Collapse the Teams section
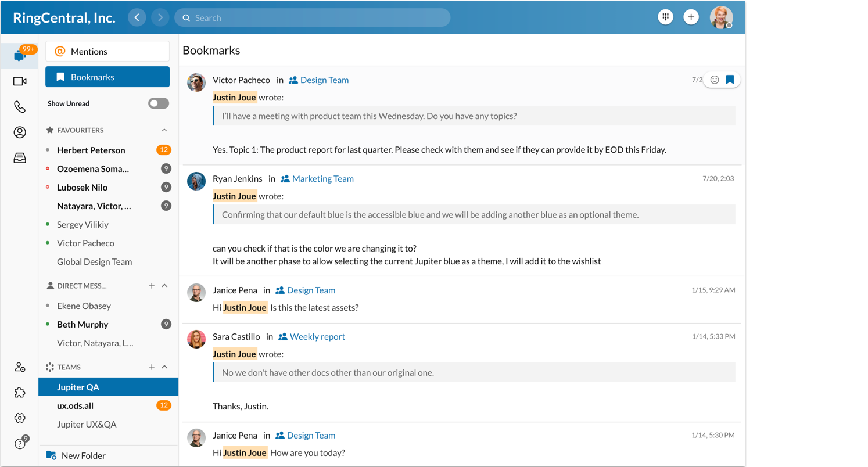 pyautogui.click(x=164, y=367)
